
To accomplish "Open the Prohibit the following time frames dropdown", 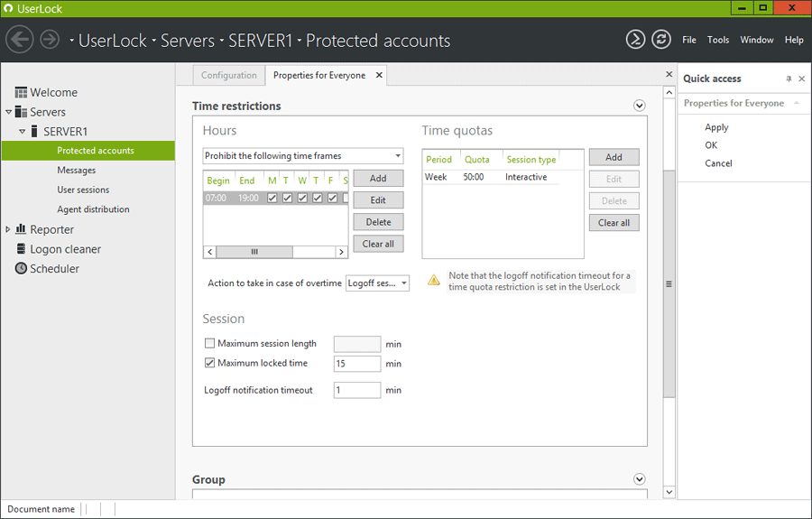I will click(x=303, y=156).
